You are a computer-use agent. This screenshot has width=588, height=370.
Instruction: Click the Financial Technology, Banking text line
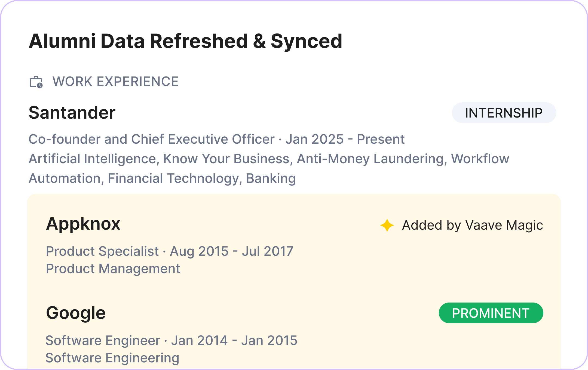(x=201, y=178)
